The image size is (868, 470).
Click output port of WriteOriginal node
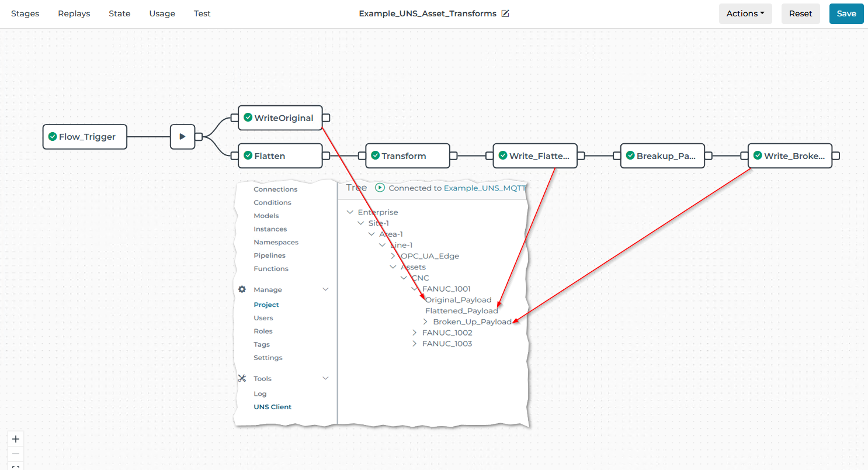(x=327, y=117)
